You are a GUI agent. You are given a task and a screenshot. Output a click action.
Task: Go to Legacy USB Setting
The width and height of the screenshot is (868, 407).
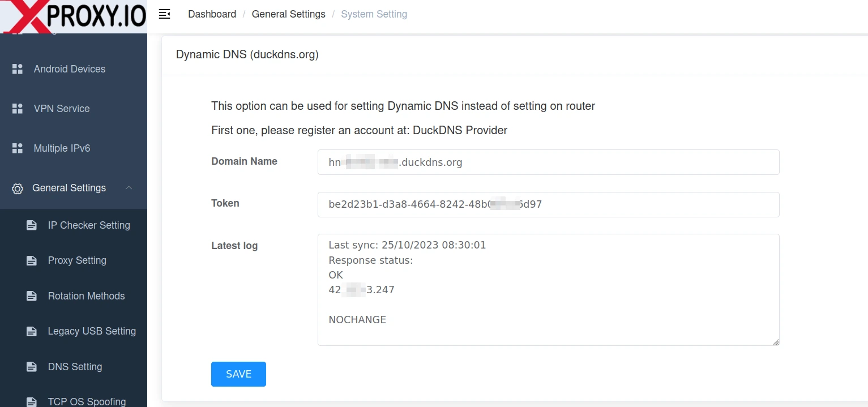[92, 331]
